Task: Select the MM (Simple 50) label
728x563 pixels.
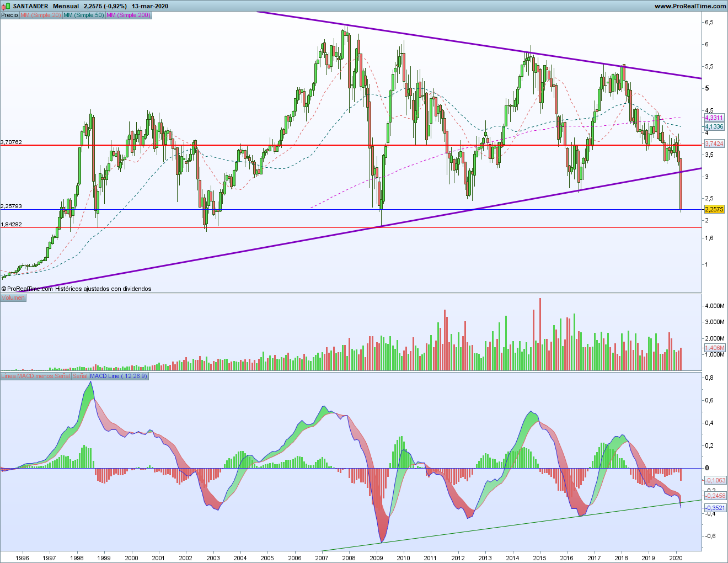Action: 83,15
